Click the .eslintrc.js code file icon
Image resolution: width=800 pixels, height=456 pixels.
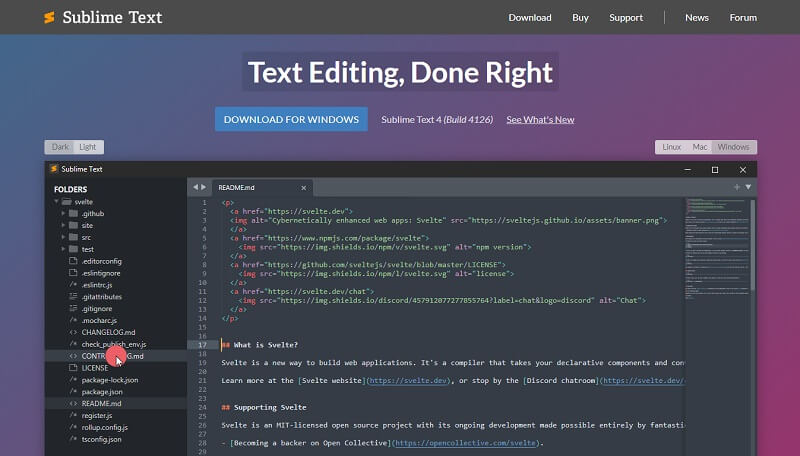click(73, 285)
